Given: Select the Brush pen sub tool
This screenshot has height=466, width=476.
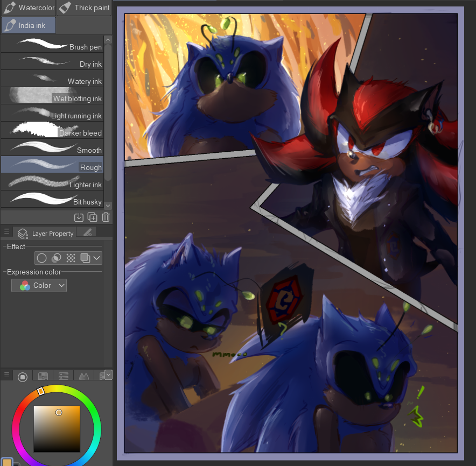Looking at the screenshot, I should 52,44.
